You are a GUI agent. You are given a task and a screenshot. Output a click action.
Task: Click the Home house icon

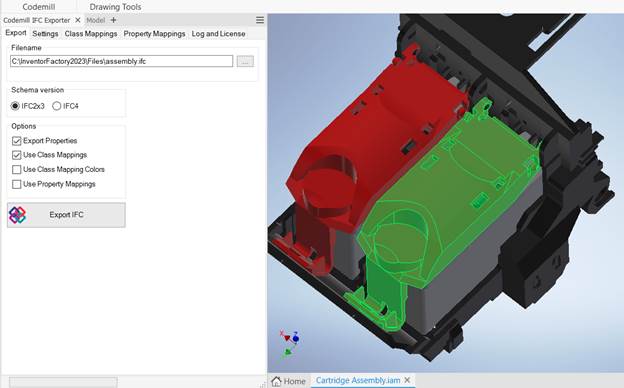(x=276, y=381)
